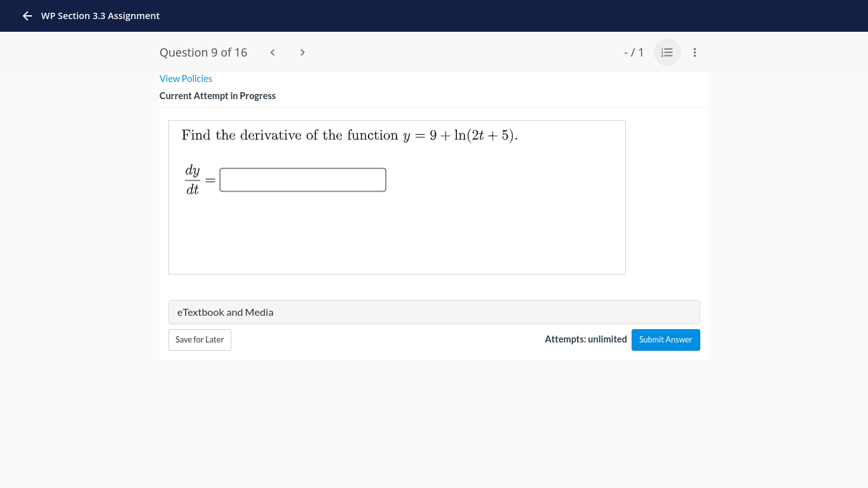
Task: Click the derivative answer input box
Action: (302, 180)
